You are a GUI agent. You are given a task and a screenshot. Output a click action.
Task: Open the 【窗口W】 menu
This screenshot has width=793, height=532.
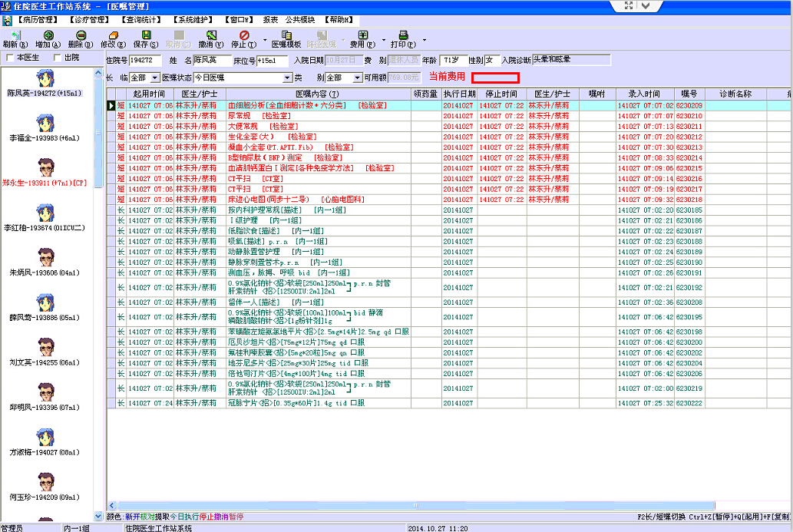coord(240,20)
